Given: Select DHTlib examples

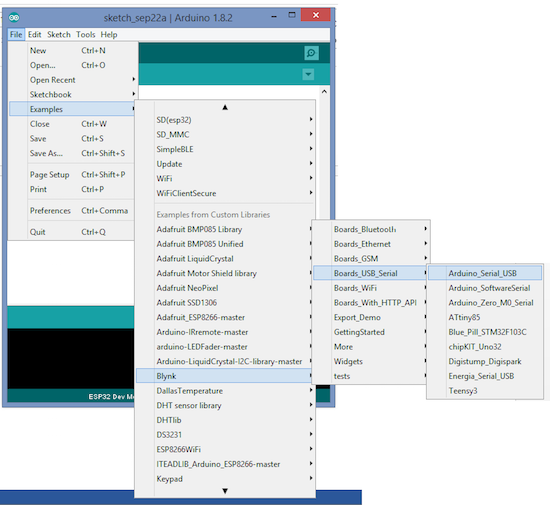Looking at the screenshot, I should [225, 420].
